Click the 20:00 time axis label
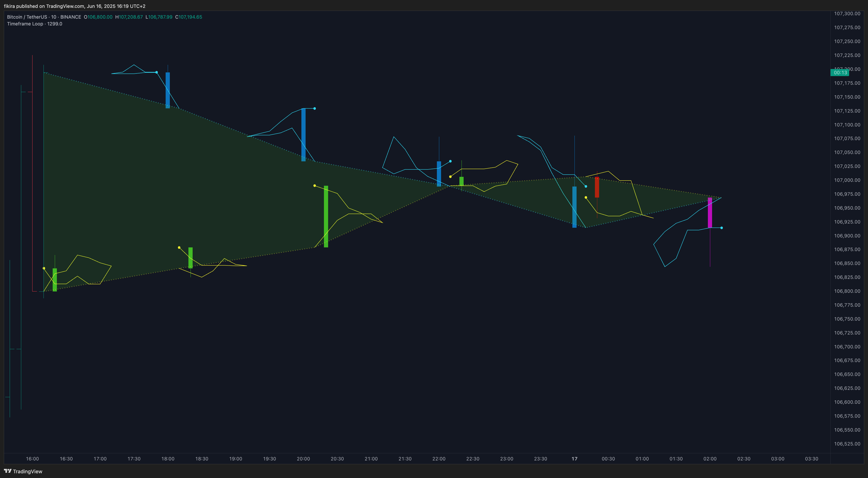868x478 pixels. tap(303, 459)
